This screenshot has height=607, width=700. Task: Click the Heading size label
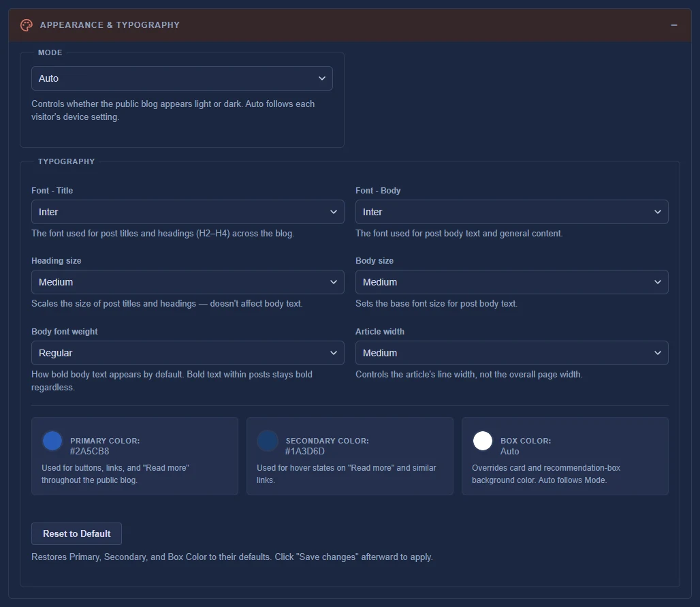coord(57,260)
